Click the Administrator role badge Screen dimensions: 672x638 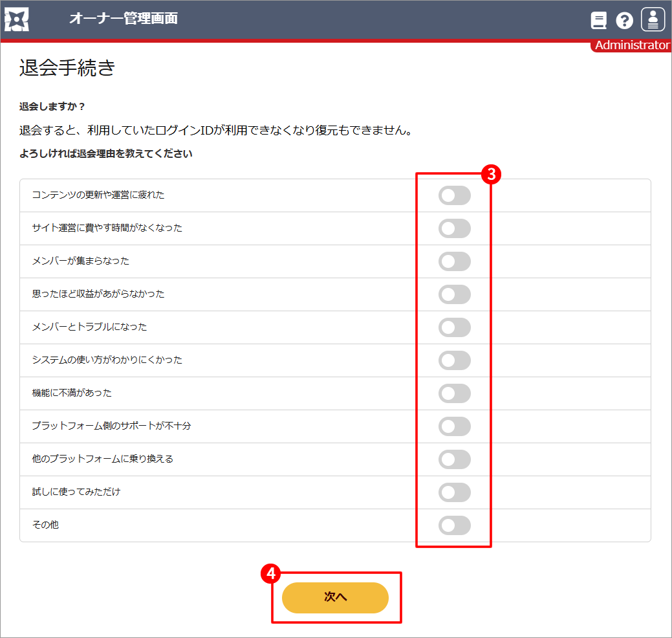point(631,45)
